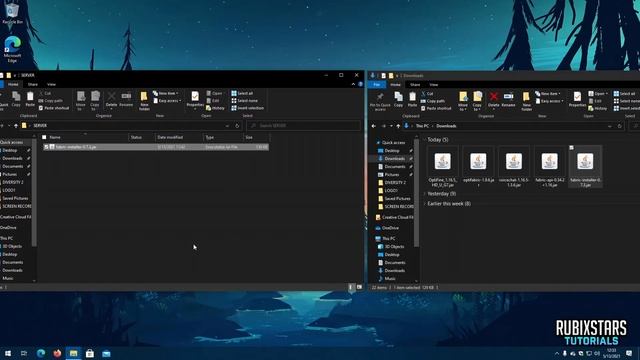Click Copy icon in SERVER window ribbon

tap(16, 99)
